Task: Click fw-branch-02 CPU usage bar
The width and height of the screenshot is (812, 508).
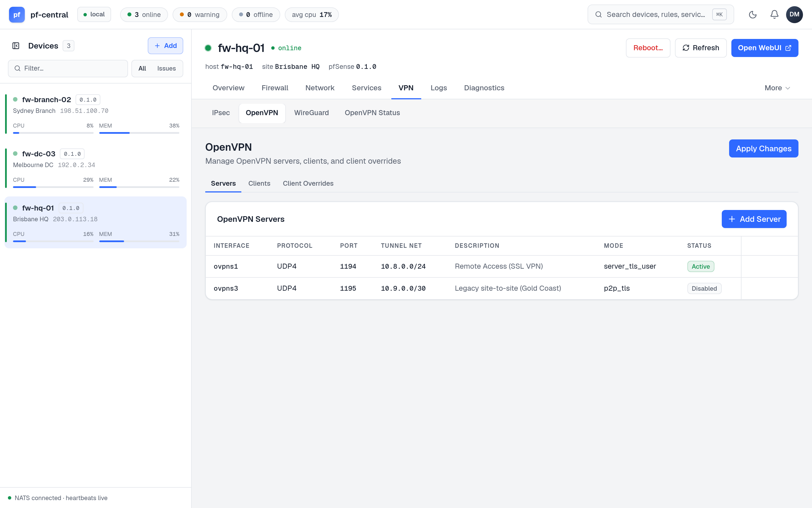Action: (x=53, y=133)
